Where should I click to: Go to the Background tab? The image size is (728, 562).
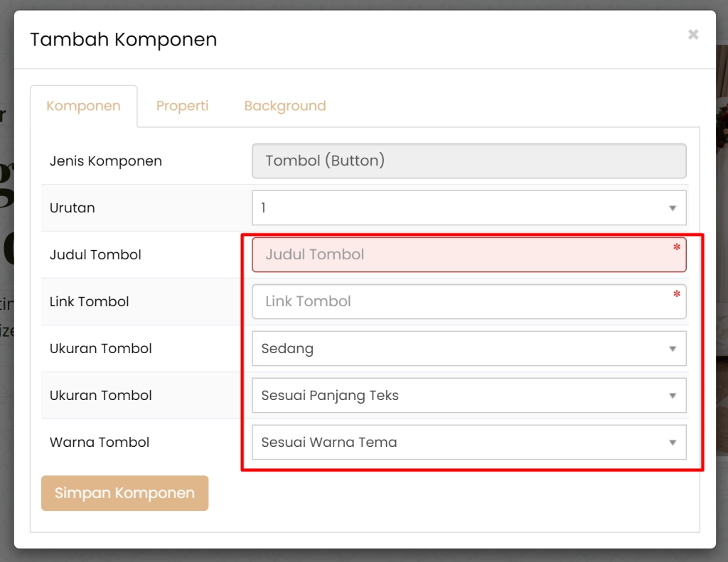(x=285, y=106)
